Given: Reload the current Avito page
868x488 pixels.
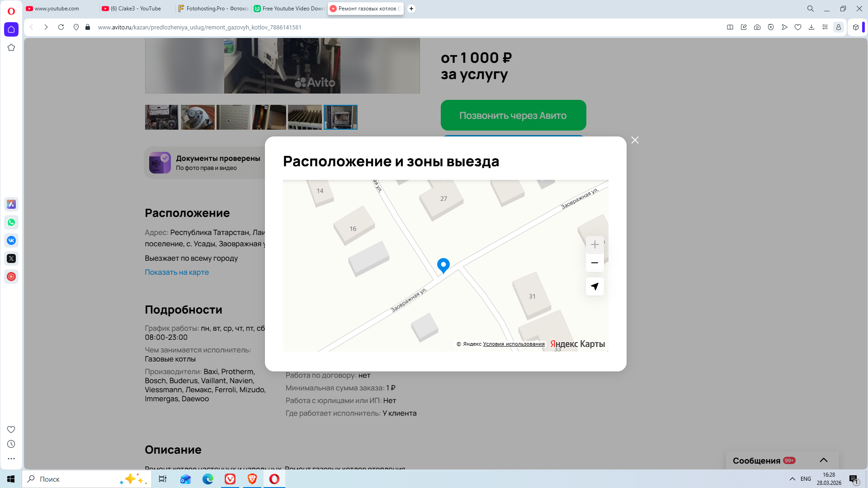Looking at the screenshot, I should point(61,27).
